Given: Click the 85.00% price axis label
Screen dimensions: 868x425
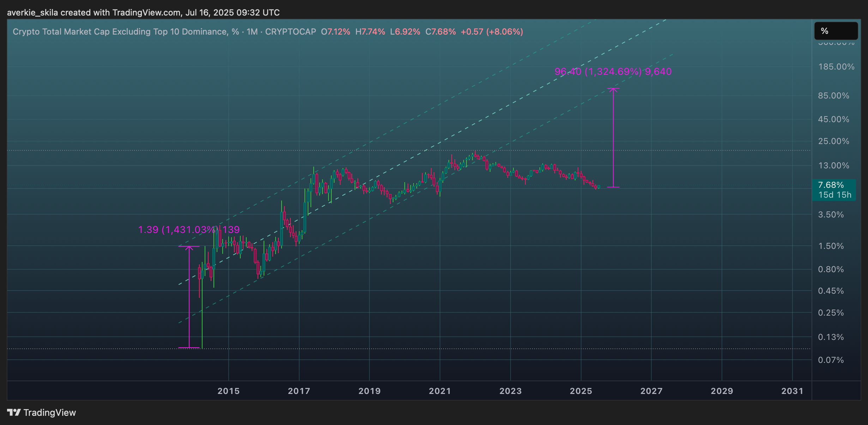Looking at the screenshot, I should click(833, 96).
